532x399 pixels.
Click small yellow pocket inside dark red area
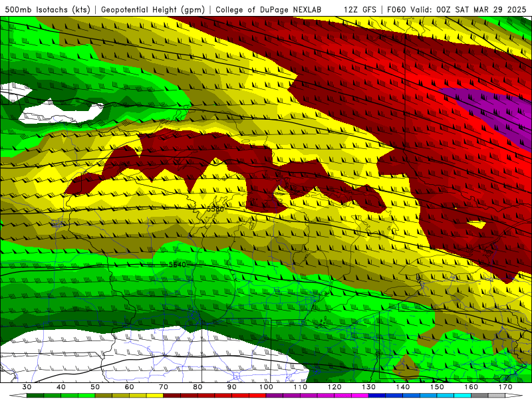(x=477, y=224)
